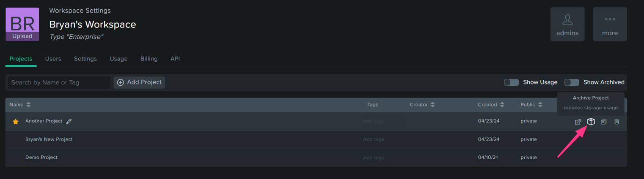Screen dimensions: 644x179
Task: Focus the Search by Name or Tag field
Action: 59,82
